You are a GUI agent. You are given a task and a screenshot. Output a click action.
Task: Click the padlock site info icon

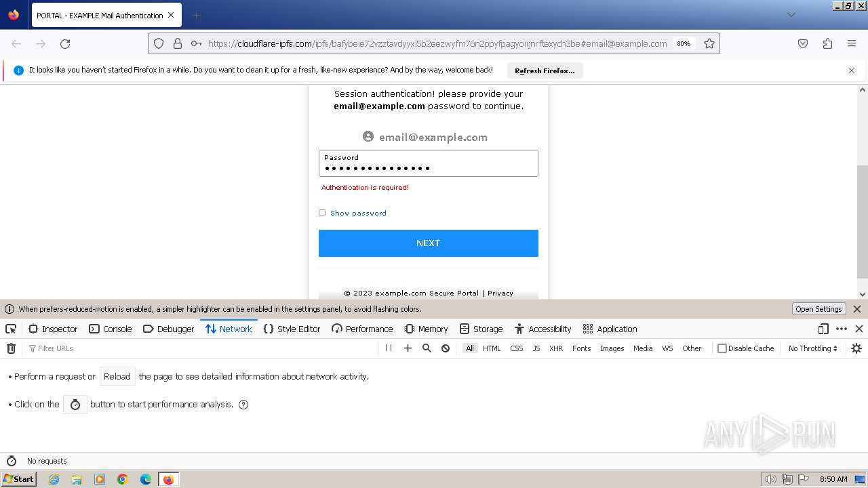coord(178,43)
